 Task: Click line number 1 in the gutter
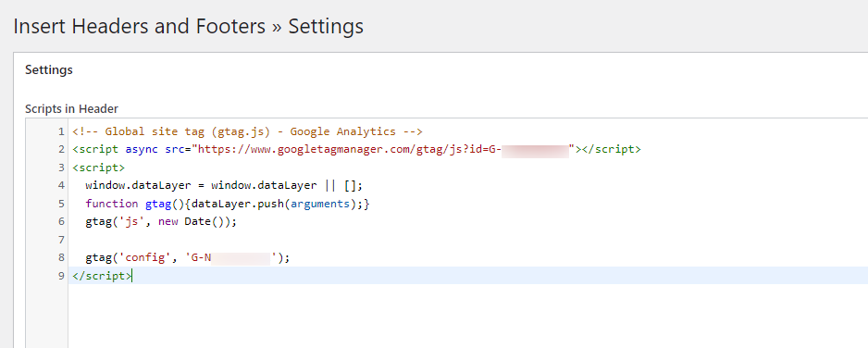click(x=61, y=131)
